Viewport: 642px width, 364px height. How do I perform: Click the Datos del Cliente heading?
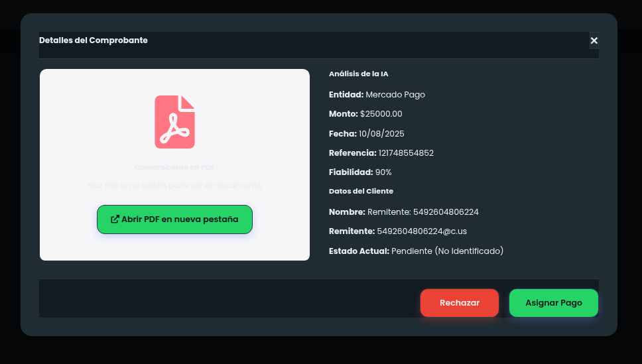[x=361, y=191]
